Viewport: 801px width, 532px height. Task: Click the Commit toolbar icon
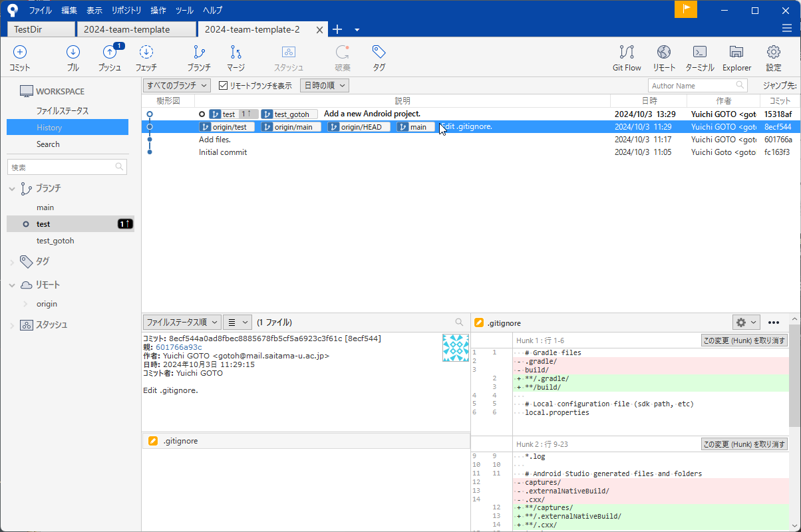[x=20, y=53]
